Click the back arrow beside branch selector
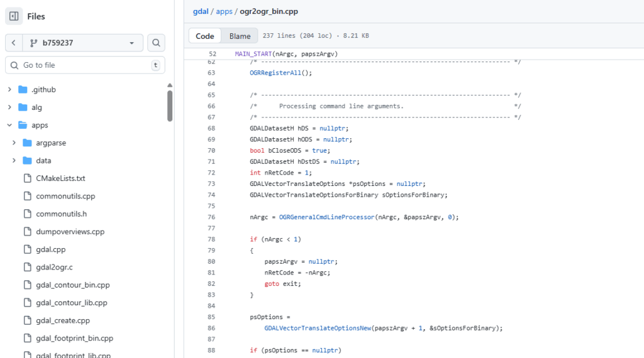Image resolution: width=644 pixels, height=358 pixels. (x=14, y=43)
